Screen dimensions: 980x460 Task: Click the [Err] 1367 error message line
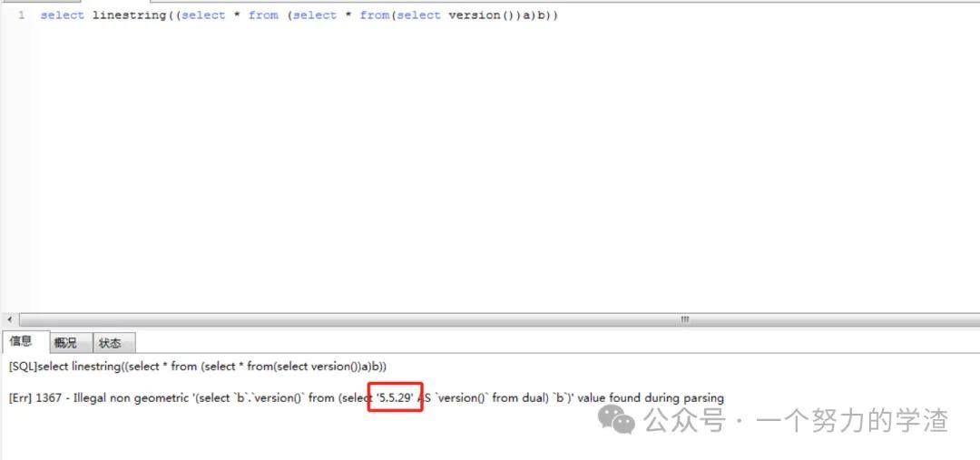(x=367, y=397)
